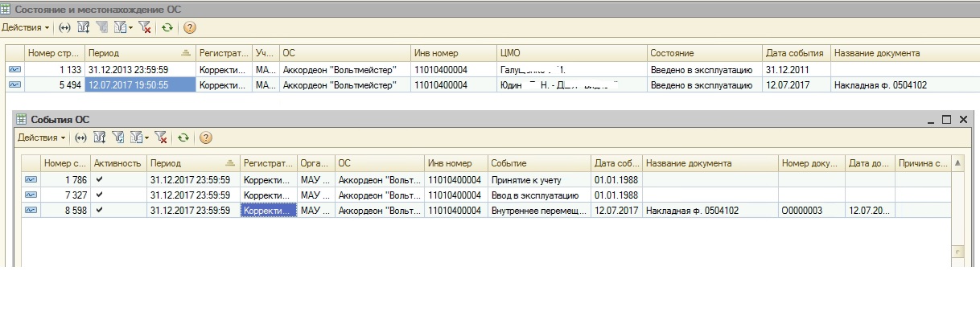Refresh the top list with green arrows
The height and width of the screenshot is (316, 980).
click(167, 27)
